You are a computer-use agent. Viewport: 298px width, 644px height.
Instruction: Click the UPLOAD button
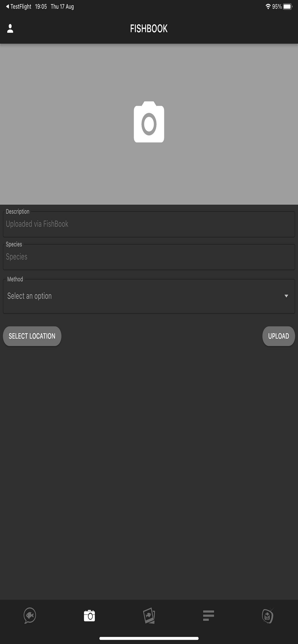pyautogui.click(x=279, y=336)
